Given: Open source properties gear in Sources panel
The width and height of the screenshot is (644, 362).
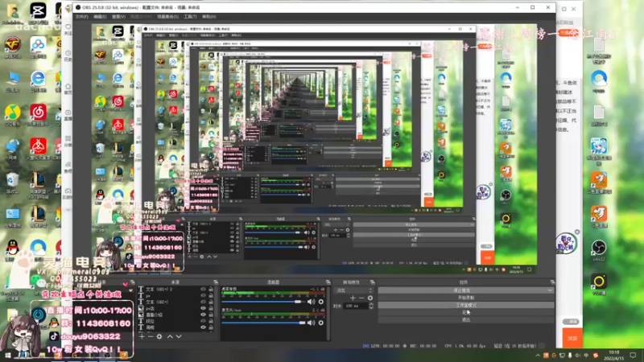Looking at the screenshot, I should (159, 336).
